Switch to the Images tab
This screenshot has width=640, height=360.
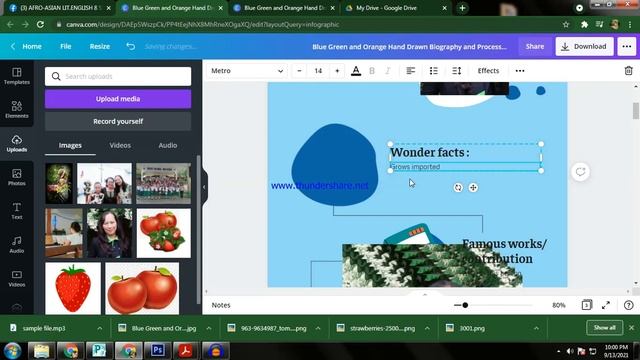click(70, 145)
